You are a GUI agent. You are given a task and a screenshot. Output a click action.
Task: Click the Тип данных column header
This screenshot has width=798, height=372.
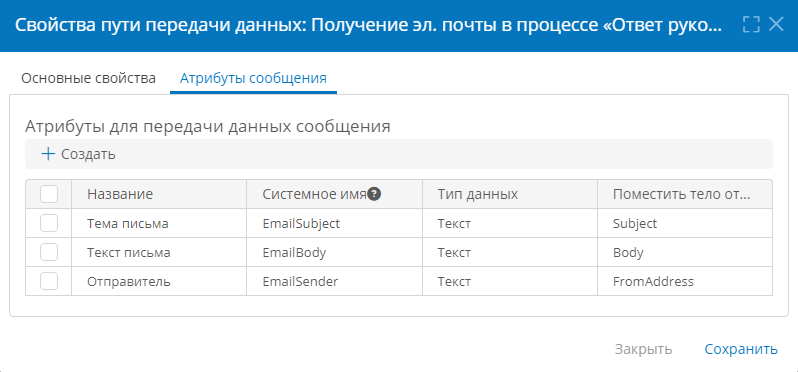[x=510, y=194]
